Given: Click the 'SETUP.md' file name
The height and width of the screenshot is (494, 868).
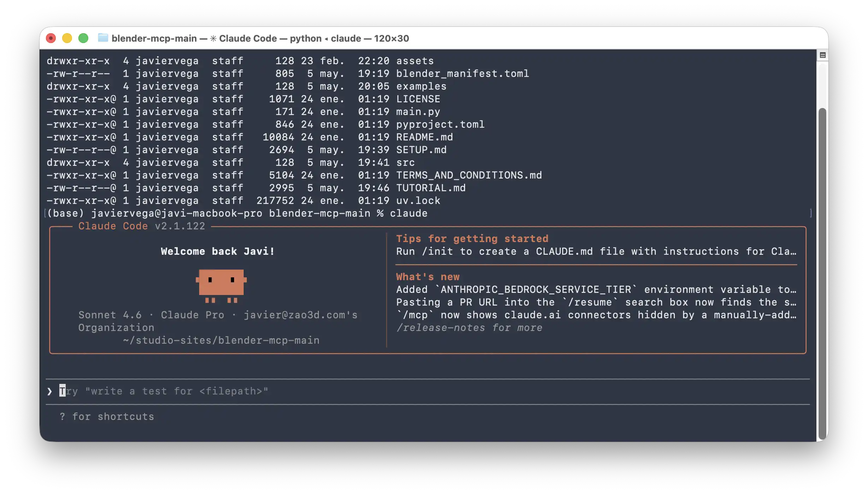Looking at the screenshot, I should click(421, 150).
